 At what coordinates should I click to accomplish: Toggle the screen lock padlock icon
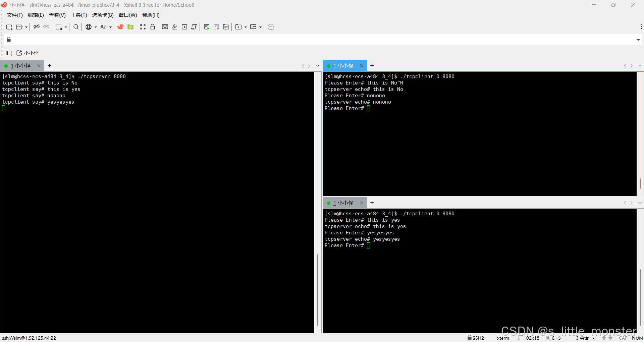153,27
